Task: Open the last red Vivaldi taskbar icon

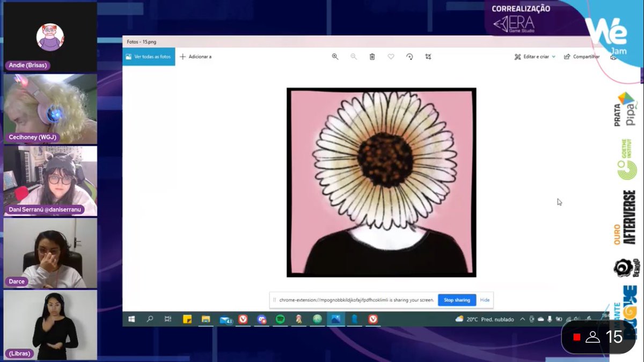Action: (x=373, y=319)
